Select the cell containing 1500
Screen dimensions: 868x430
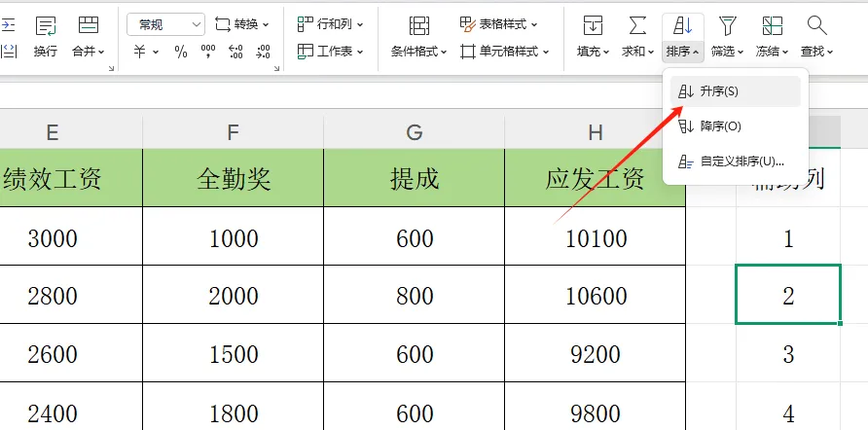coord(233,353)
